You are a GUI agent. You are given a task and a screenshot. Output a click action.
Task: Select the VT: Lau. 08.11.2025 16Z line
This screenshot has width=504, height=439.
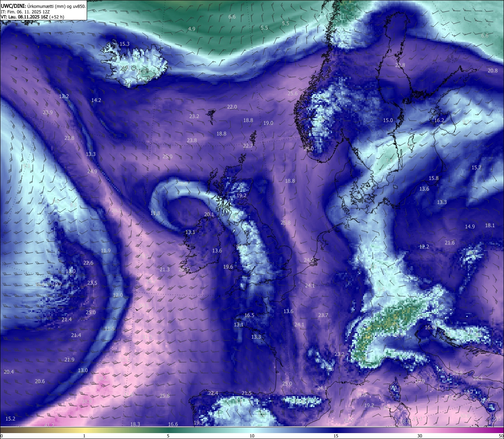[x=32, y=17]
